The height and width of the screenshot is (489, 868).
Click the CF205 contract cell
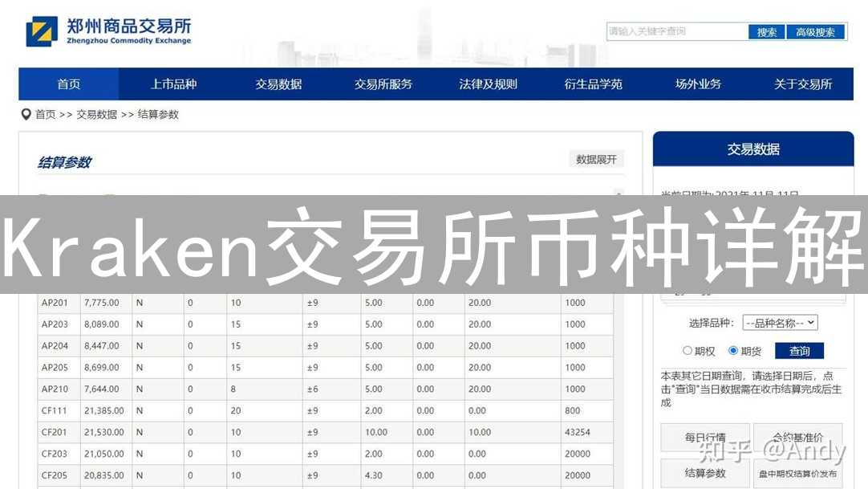pyautogui.click(x=59, y=475)
